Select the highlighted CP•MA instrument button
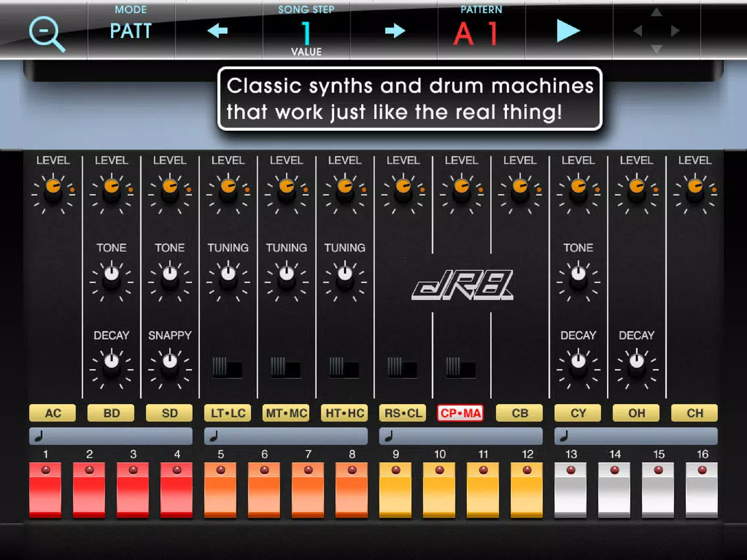Screen dimensions: 747x560 (x=461, y=413)
